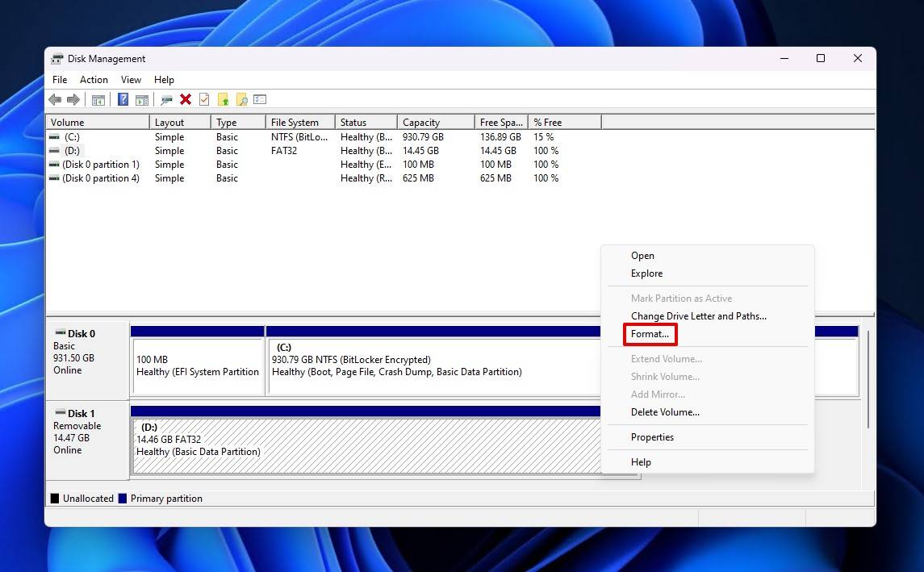Click the folder-with-arrow Open toolbar icon
Image resolution: width=924 pixels, height=572 pixels.
(x=224, y=99)
